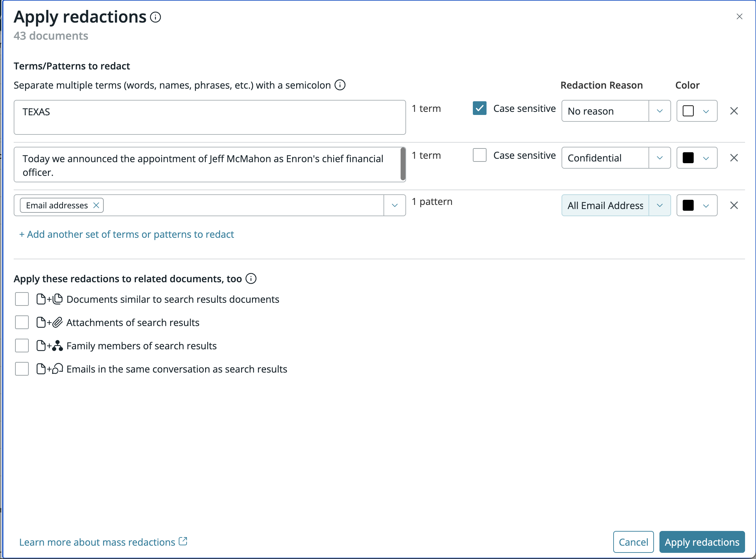This screenshot has height=559, width=756.
Task: Click the external link icon near Learn more
Action: (183, 541)
